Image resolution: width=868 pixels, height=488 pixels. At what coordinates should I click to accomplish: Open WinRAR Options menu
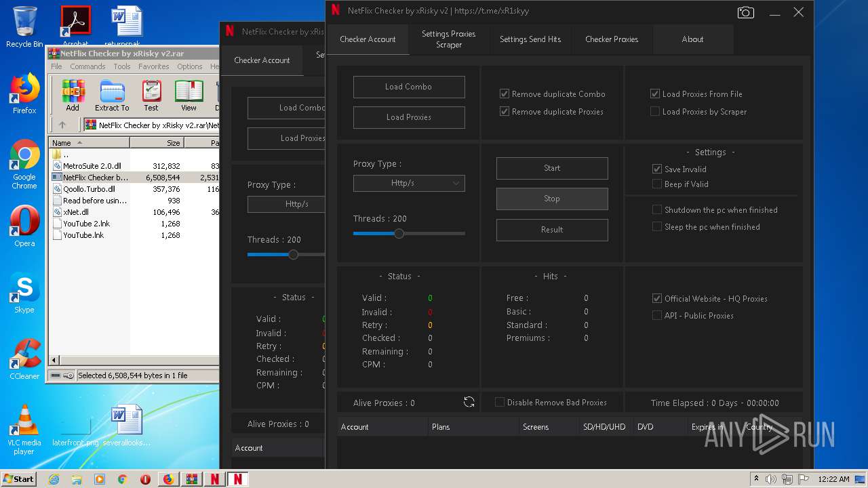coord(190,66)
